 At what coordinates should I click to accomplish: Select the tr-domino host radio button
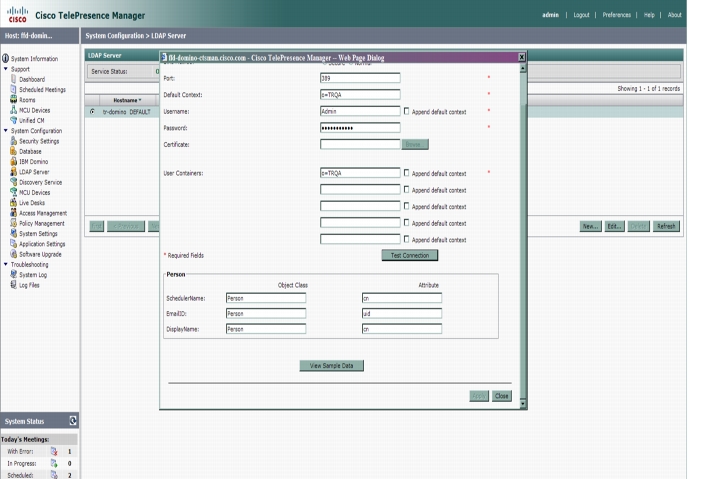[x=93, y=111]
